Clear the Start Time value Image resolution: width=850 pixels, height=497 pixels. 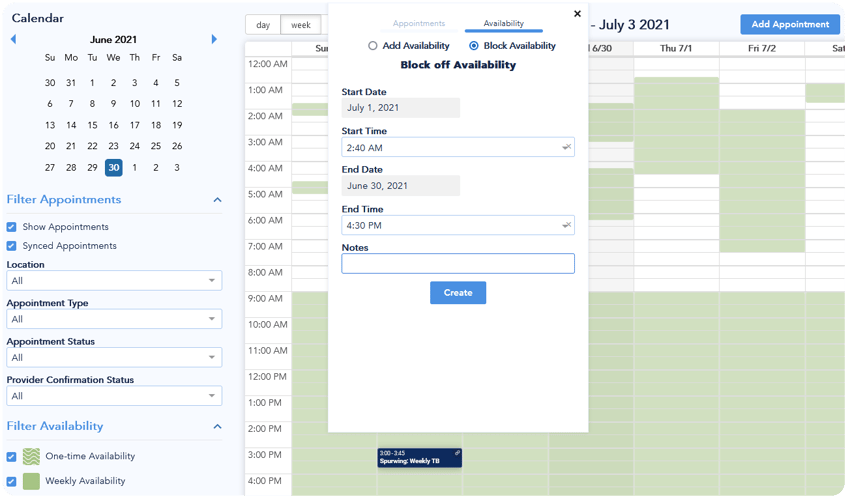[567, 147]
